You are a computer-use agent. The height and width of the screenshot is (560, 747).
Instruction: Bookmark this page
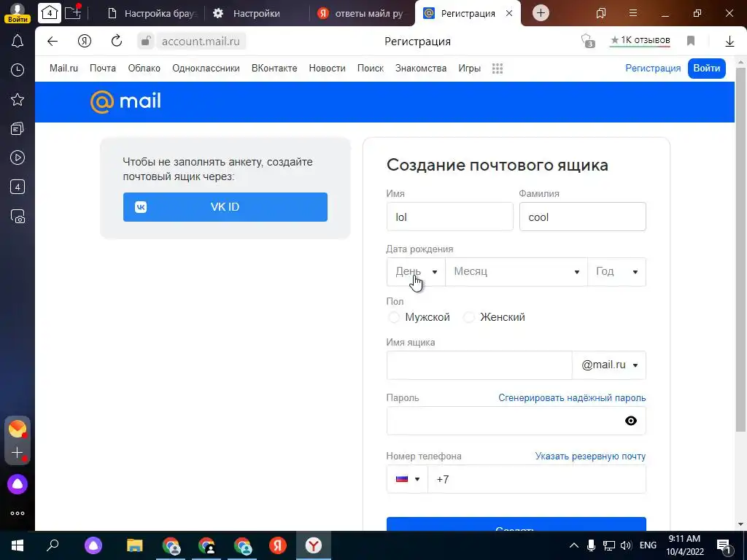691,41
